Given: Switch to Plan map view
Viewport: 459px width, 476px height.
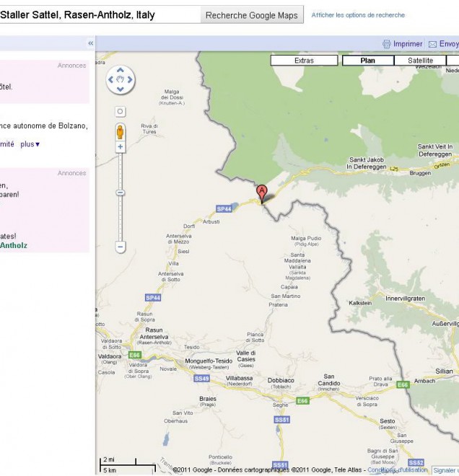Looking at the screenshot, I should [368, 61].
